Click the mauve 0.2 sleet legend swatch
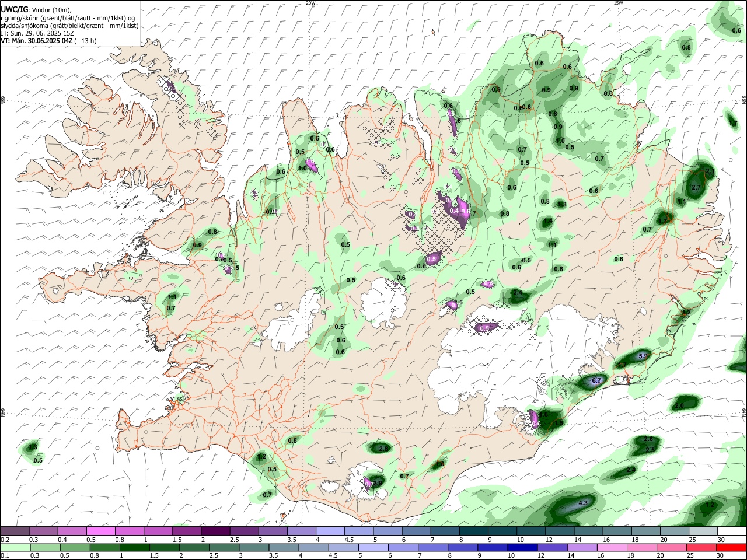Image resolution: width=747 pixels, height=560 pixels. point(15,531)
